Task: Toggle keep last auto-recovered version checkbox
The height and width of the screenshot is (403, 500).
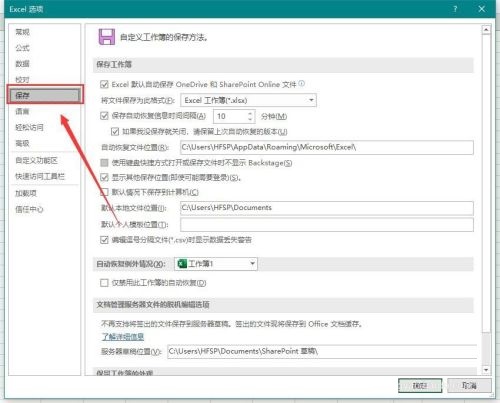Action: (x=115, y=132)
